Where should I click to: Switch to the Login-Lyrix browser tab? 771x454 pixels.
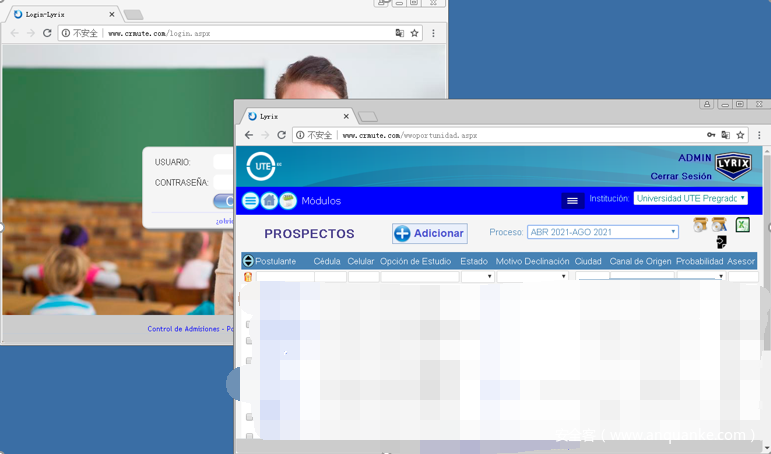click(x=60, y=14)
